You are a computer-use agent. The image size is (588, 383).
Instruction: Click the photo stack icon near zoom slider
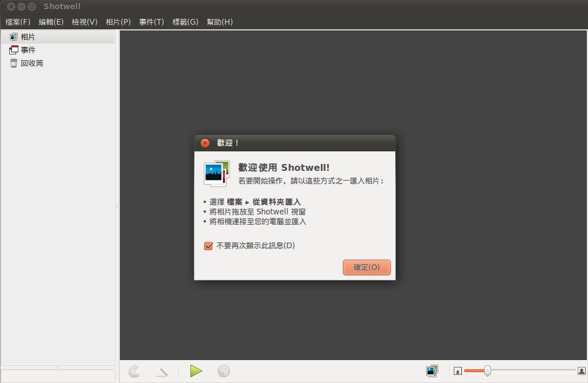(432, 371)
